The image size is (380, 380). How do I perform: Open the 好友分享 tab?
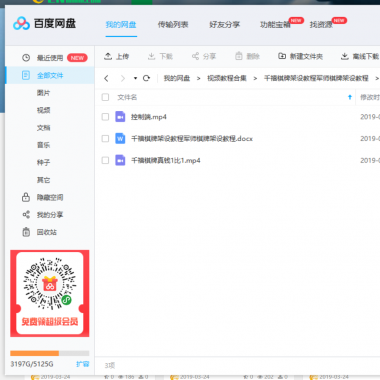tap(225, 25)
